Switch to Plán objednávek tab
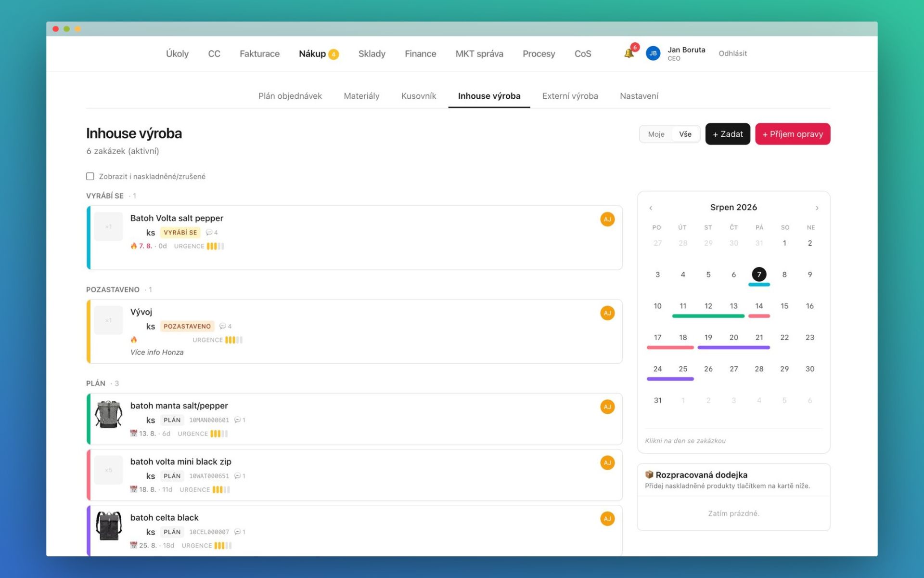924x578 pixels. pos(290,96)
